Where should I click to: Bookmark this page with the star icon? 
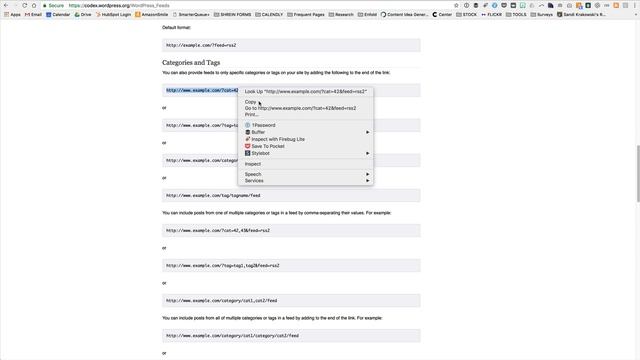click(456, 5)
